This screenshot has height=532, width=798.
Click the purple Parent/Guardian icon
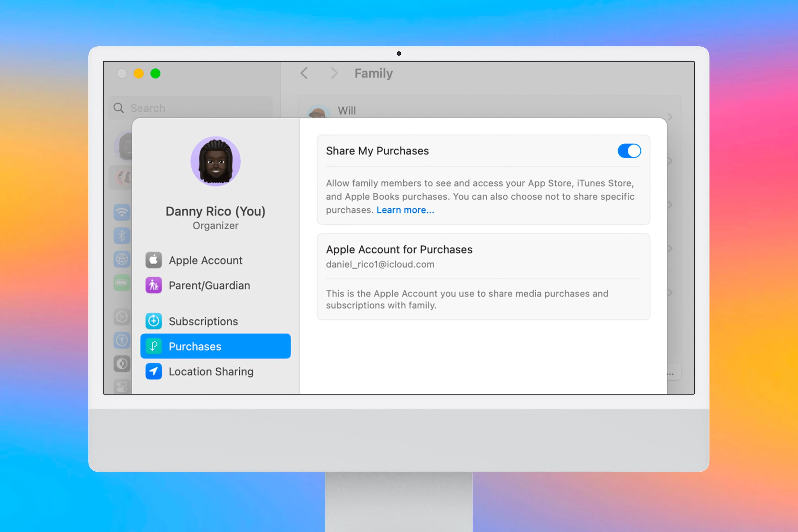[x=153, y=285]
